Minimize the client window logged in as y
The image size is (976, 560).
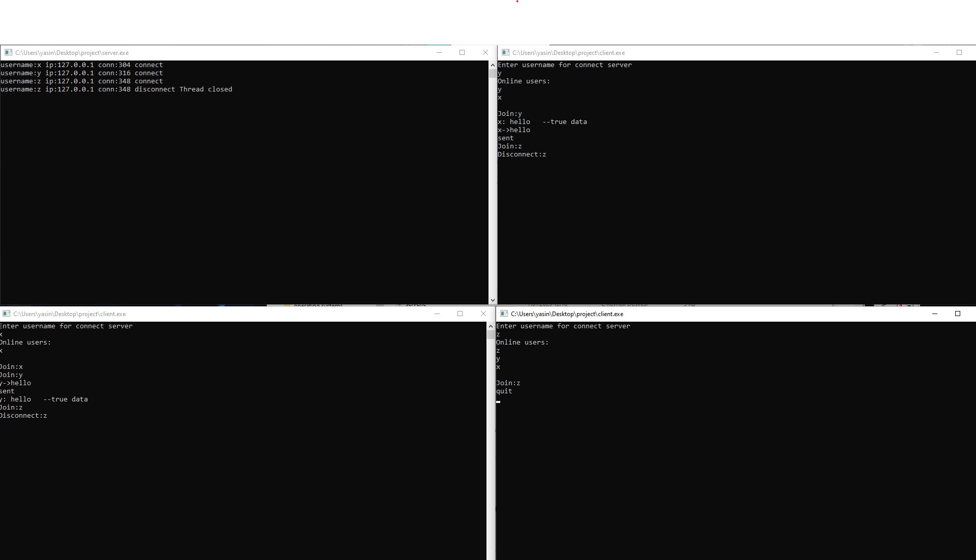click(x=936, y=52)
